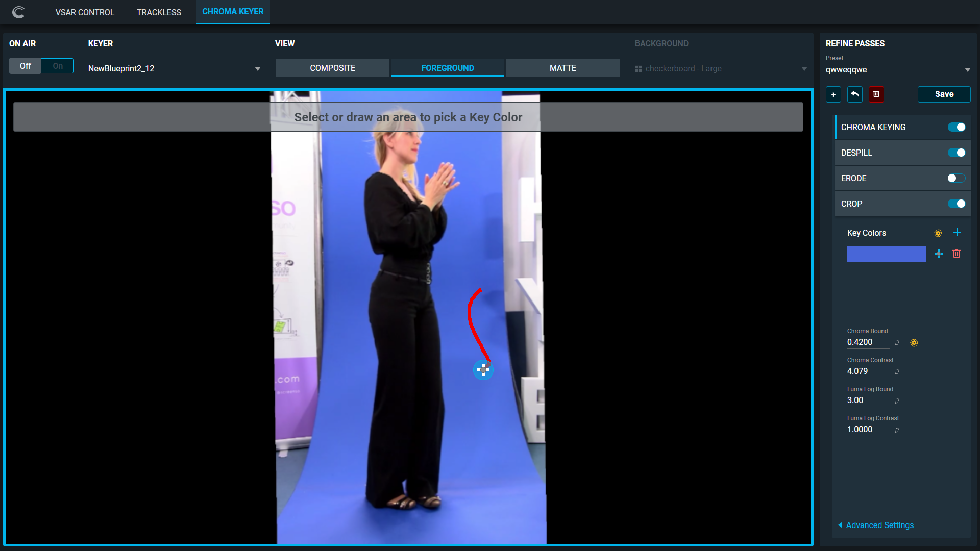
Task: Set On Air to On
Action: pos(58,66)
